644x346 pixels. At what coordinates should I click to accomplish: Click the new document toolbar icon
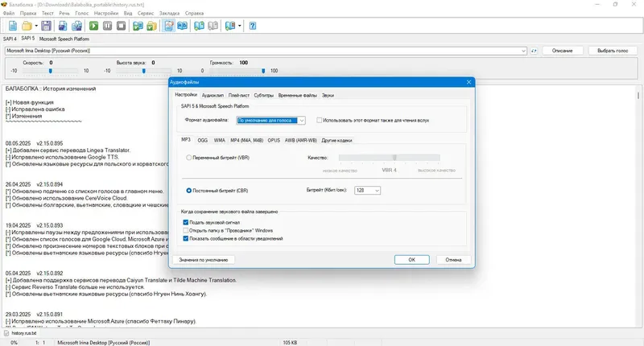click(13, 26)
